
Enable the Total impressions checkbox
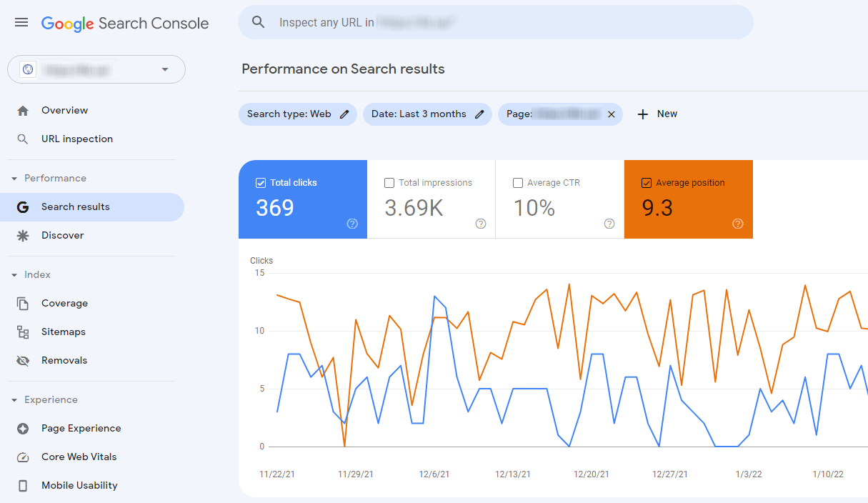389,183
